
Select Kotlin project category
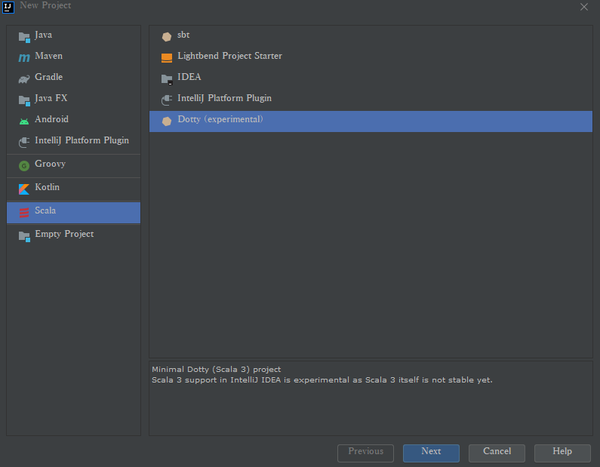73,188
